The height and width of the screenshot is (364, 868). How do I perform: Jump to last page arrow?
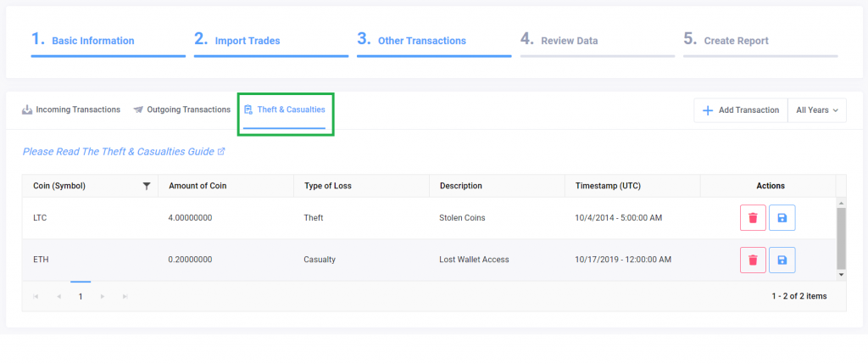125,296
